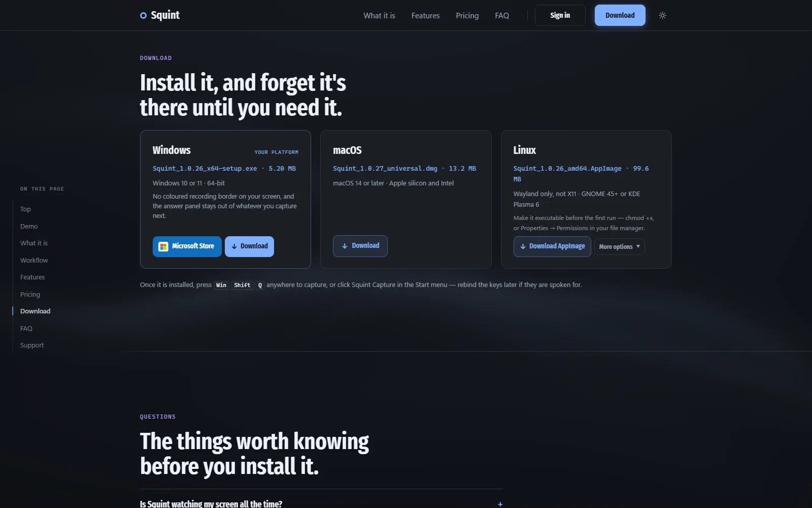Screen dimensions: 812x508
Task: Click the Shift key hint
Action: (x=242, y=285)
